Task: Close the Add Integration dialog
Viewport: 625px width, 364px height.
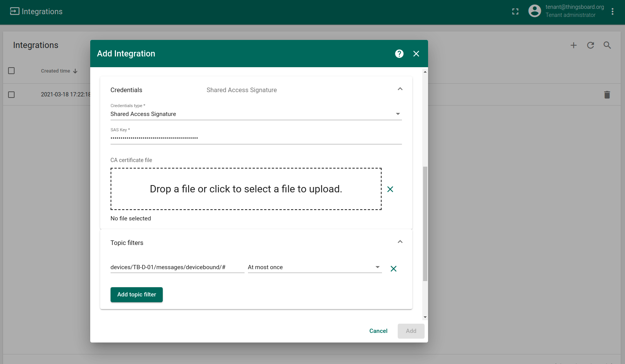Action: coord(416,54)
